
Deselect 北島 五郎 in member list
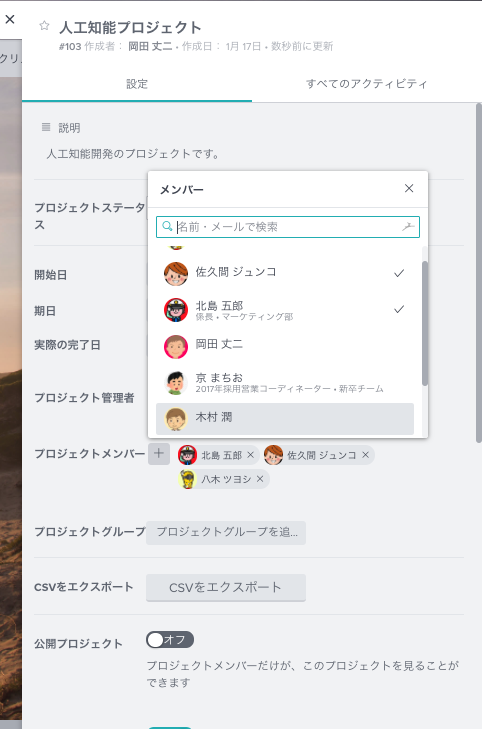pyautogui.click(x=285, y=310)
